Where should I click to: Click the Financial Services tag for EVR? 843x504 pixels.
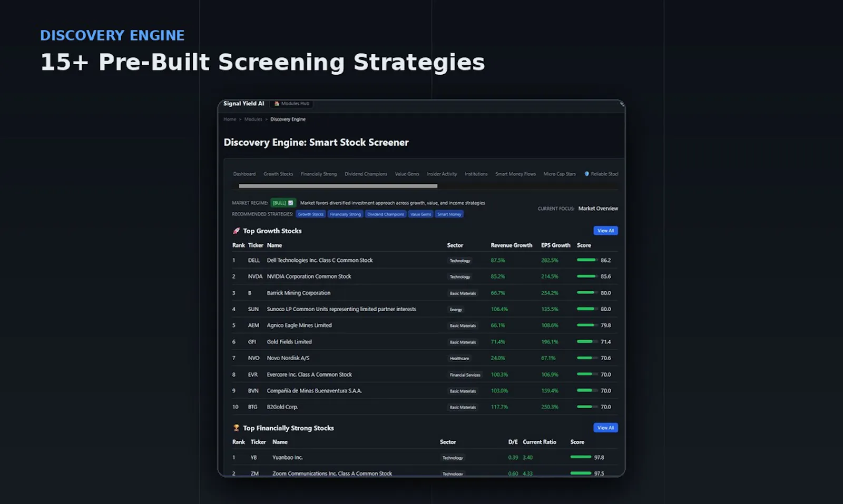pos(465,375)
